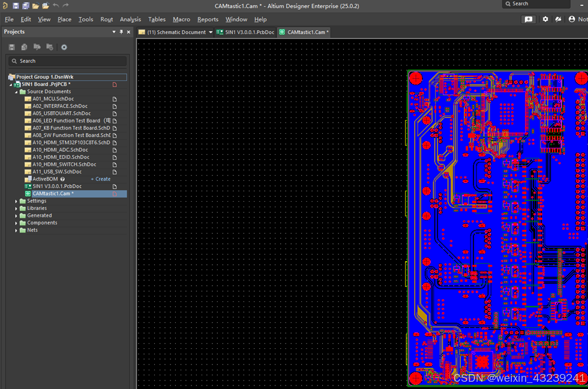
Task: Click the Altium Designer logo icon
Action: [5, 5]
